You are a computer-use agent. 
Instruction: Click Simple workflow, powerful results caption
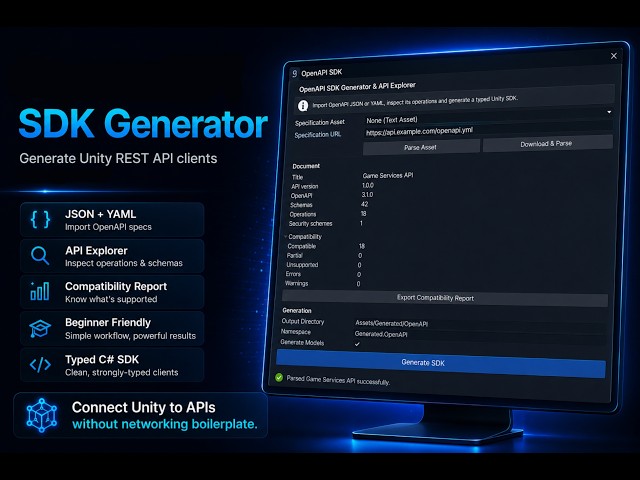coord(130,336)
